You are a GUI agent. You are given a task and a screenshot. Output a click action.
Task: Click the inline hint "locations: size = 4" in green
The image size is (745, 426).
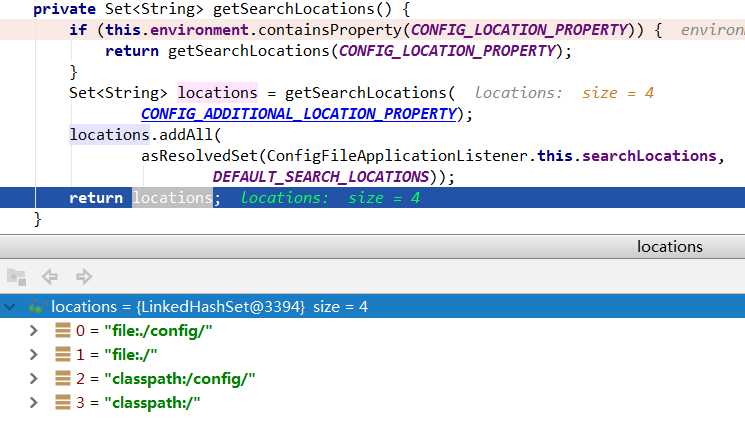(x=330, y=198)
